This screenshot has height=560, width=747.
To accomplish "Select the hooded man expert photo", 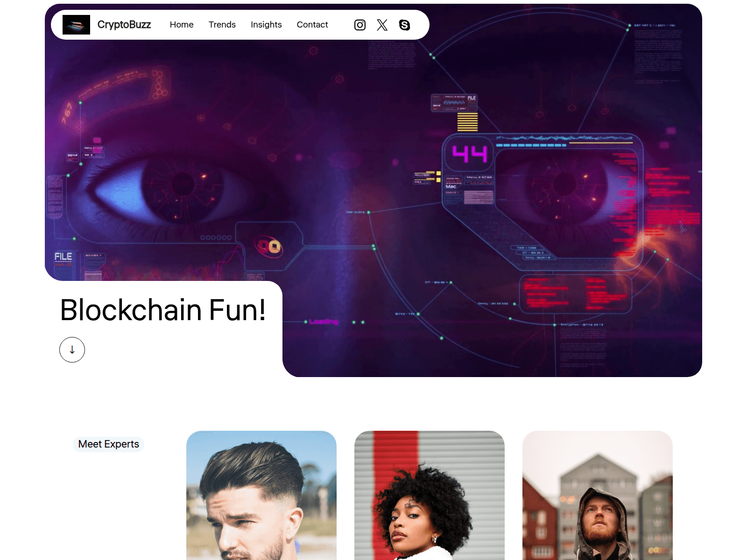I will click(598, 495).
